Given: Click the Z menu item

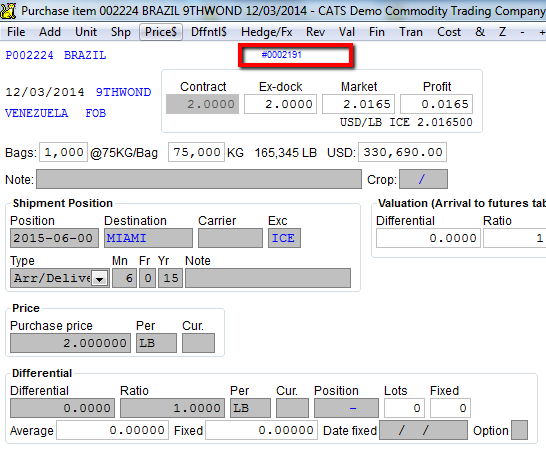Looking at the screenshot, I should coord(502,32).
